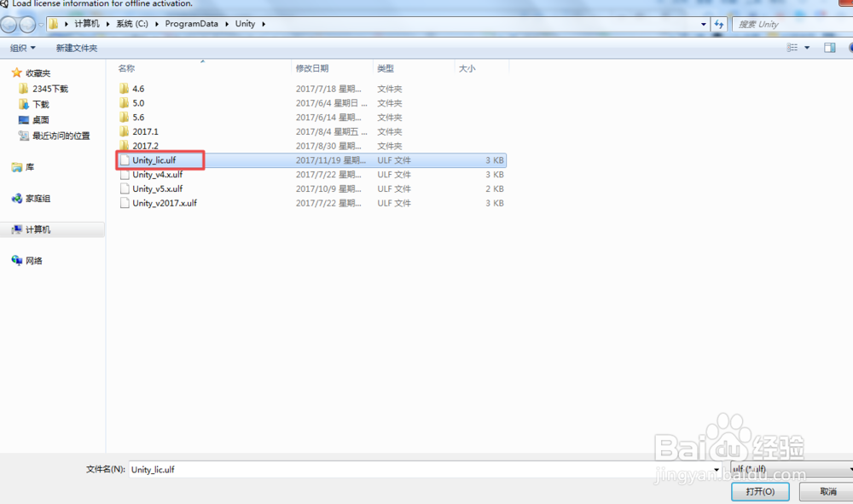Click the 打开(O) button
853x504 pixels.
point(760,491)
